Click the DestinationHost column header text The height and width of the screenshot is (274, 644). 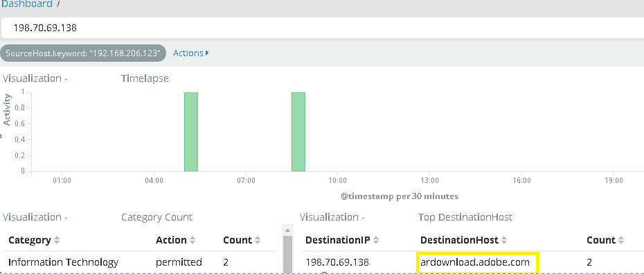(x=459, y=240)
